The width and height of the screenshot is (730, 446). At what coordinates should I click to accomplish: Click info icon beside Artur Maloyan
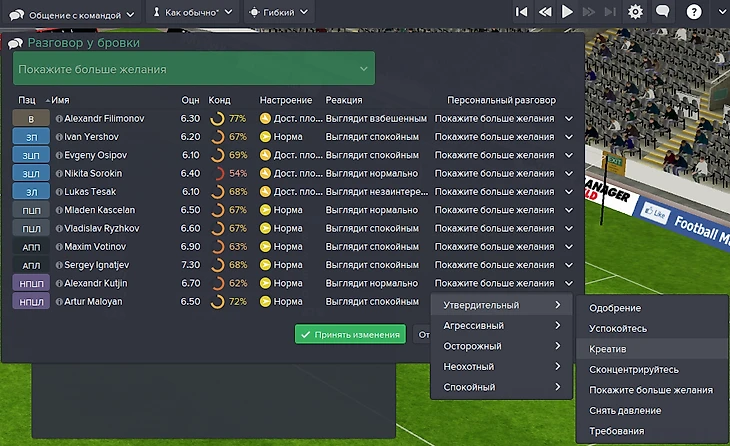pyautogui.click(x=59, y=302)
